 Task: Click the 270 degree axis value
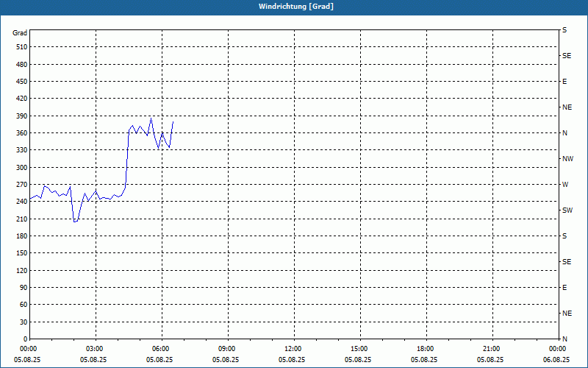coord(22,185)
